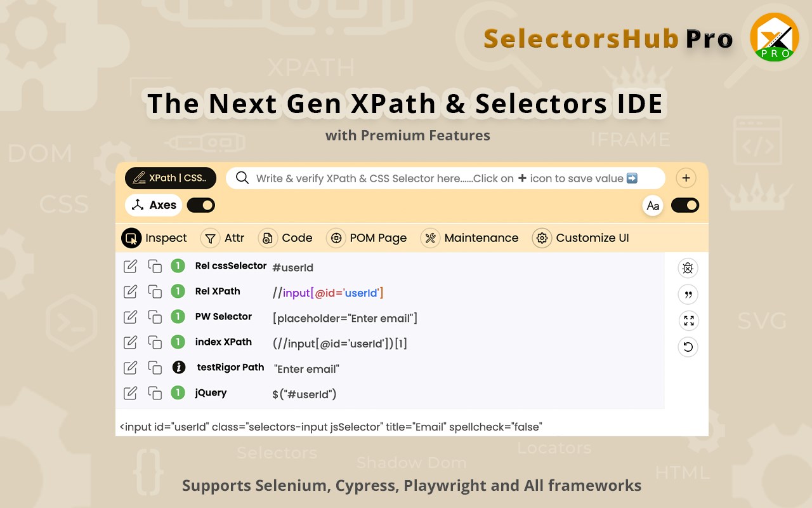
Task: Edit the PW Selector row
Action: (130, 317)
